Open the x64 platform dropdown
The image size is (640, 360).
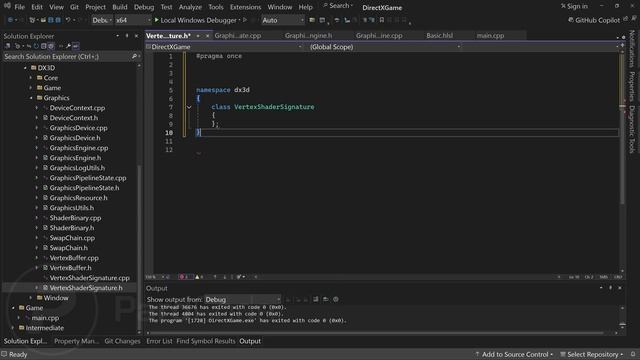133,20
